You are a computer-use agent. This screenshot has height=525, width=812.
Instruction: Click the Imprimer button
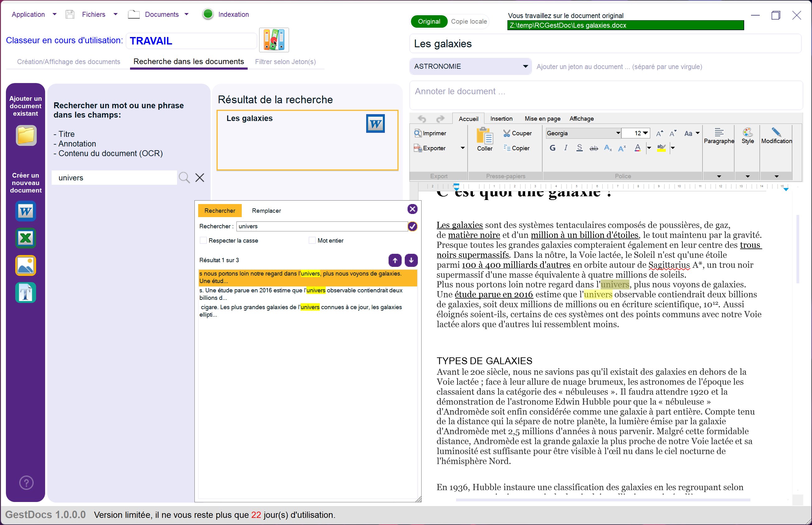click(x=430, y=133)
